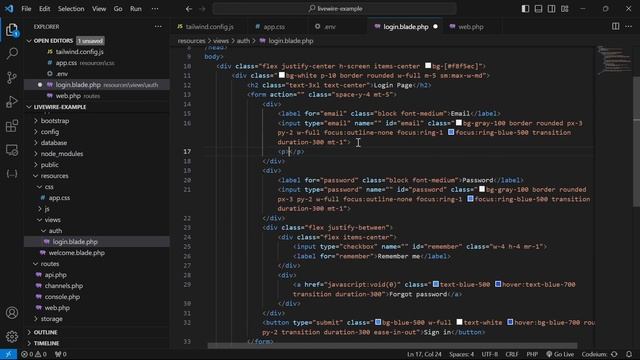This screenshot has width=640, height=360.
Task: Click the editor minimap
Action: (613, 60)
